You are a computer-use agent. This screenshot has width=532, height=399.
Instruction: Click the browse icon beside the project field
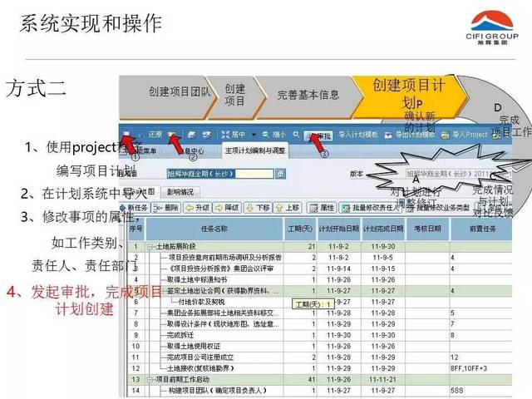coord(280,174)
